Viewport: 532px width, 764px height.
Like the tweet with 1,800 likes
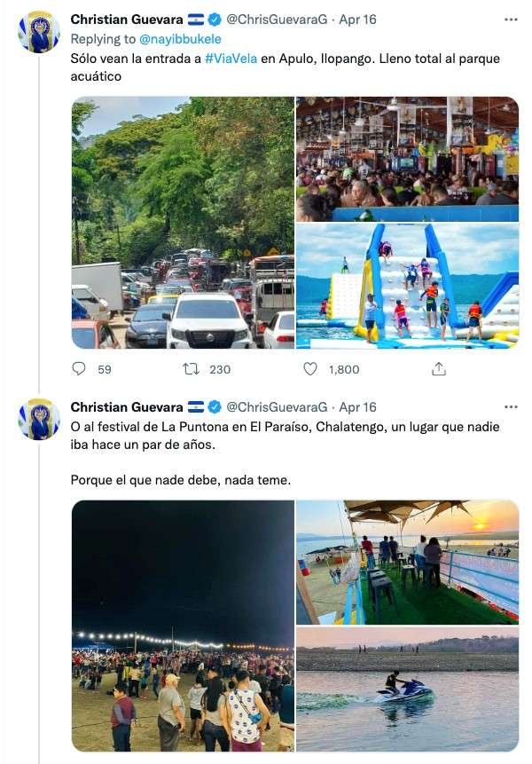[310, 369]
